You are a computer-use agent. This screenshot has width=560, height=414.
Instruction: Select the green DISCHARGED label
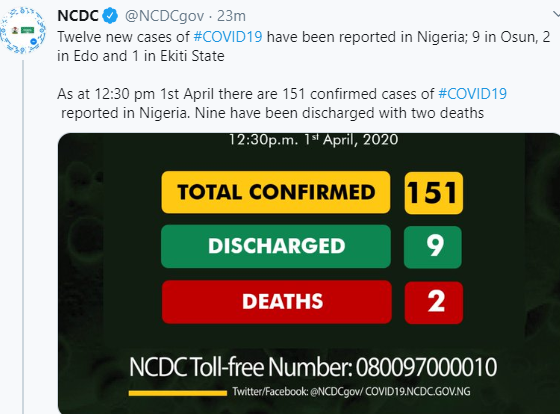coord(276,246)
